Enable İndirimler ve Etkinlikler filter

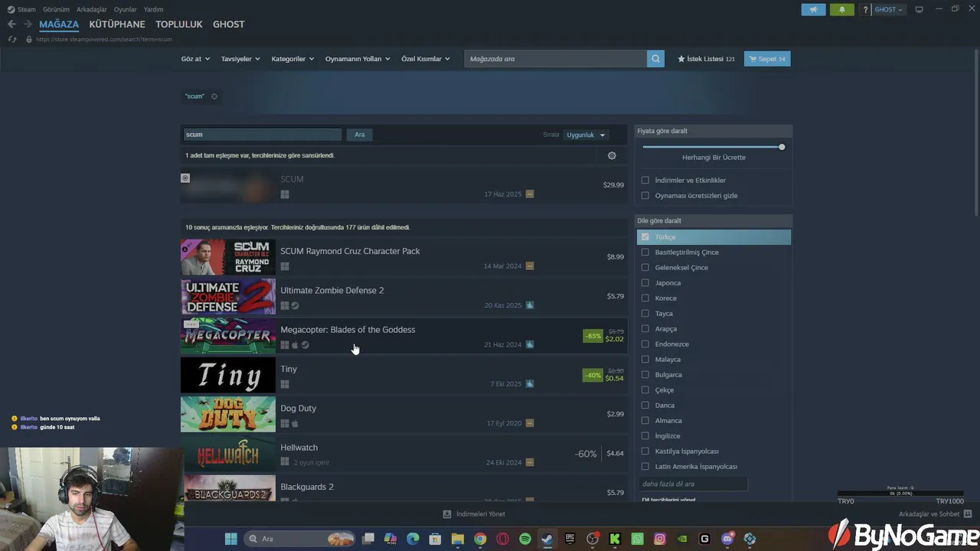[645, 181]
